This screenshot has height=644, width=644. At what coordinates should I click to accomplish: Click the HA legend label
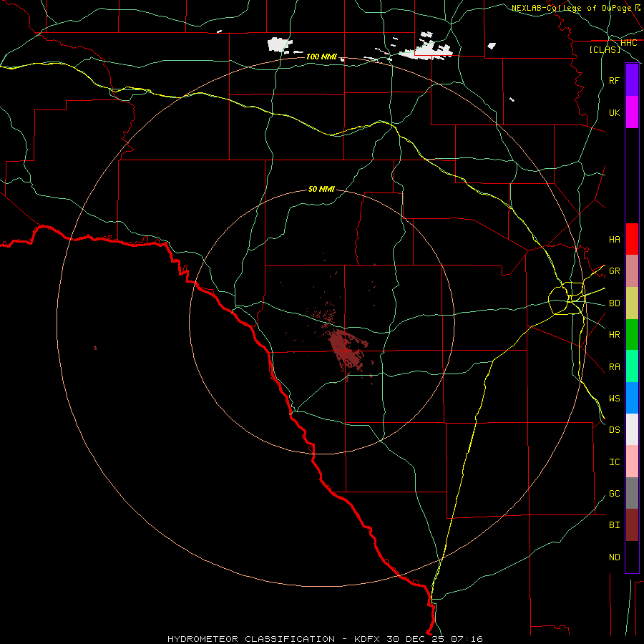(x=614, y=239)
